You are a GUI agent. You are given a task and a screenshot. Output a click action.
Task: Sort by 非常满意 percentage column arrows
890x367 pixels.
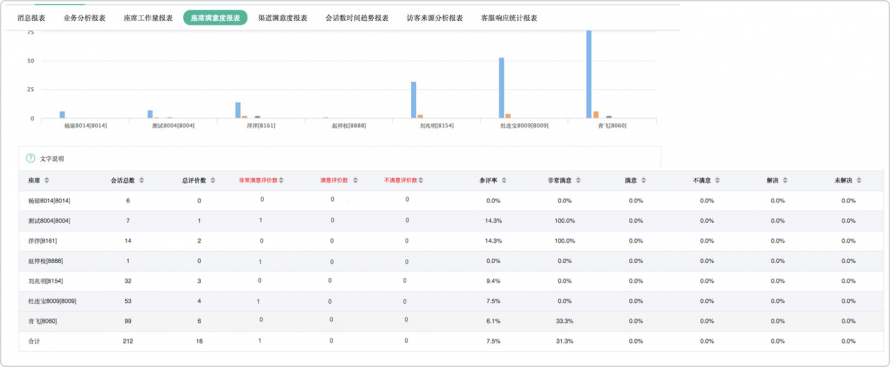pyautogui.click(x=578, y=180)
